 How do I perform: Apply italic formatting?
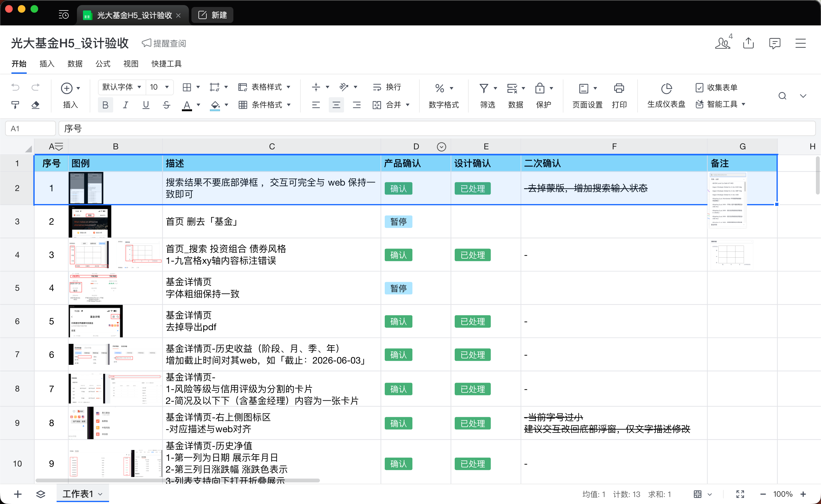point(125,105)
